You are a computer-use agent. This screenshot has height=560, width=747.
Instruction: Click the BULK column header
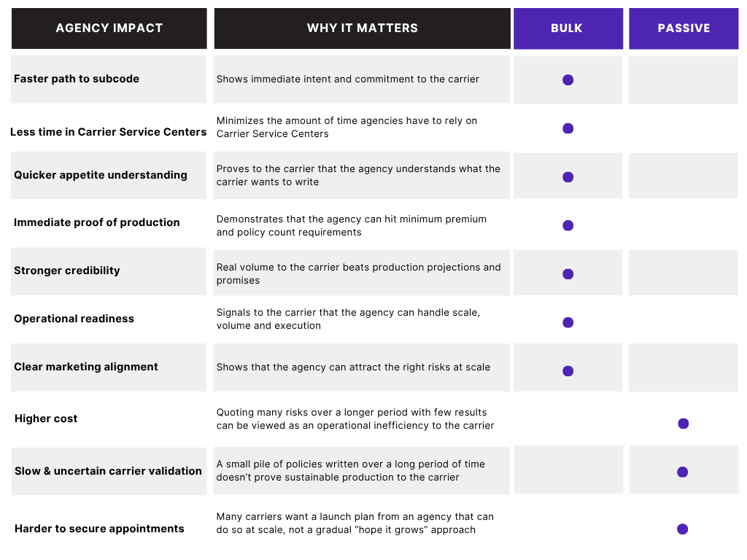[x=568, y=28]
